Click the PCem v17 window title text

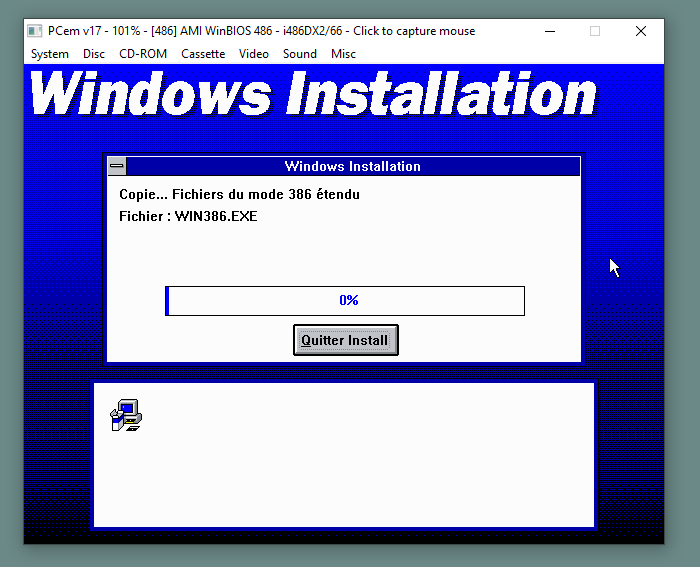coord(261,31)
